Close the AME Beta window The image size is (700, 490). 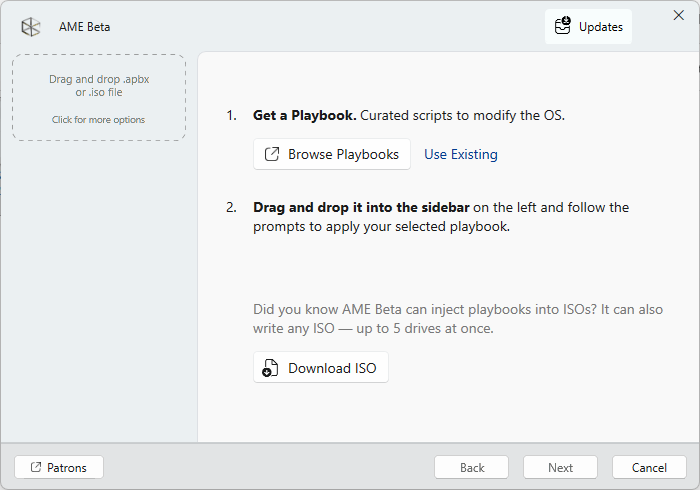tap(679, 15)
